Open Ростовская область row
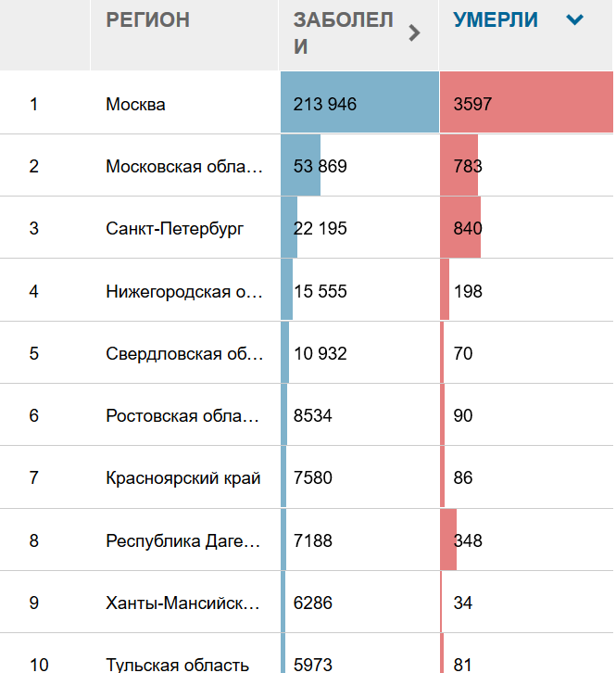This screenshot has height=673, width=616. point(307,414)
